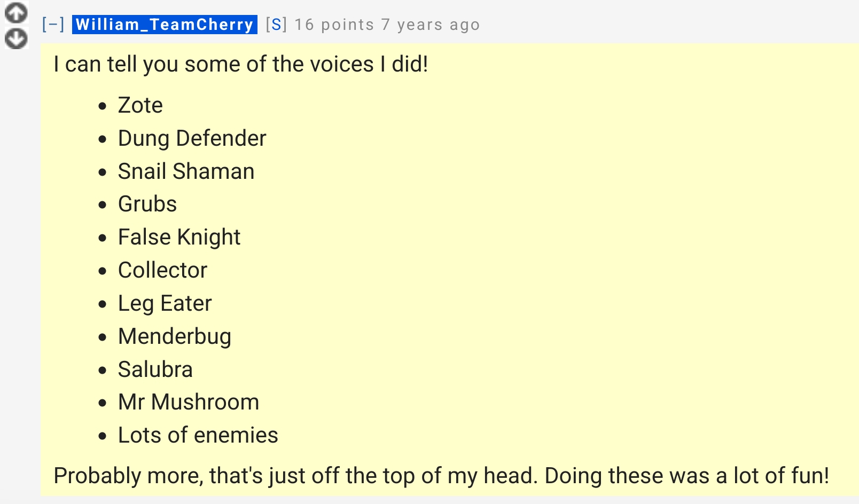The image size is (859, 504).
Task: Click the Collector list item
Action: point(162,270)
